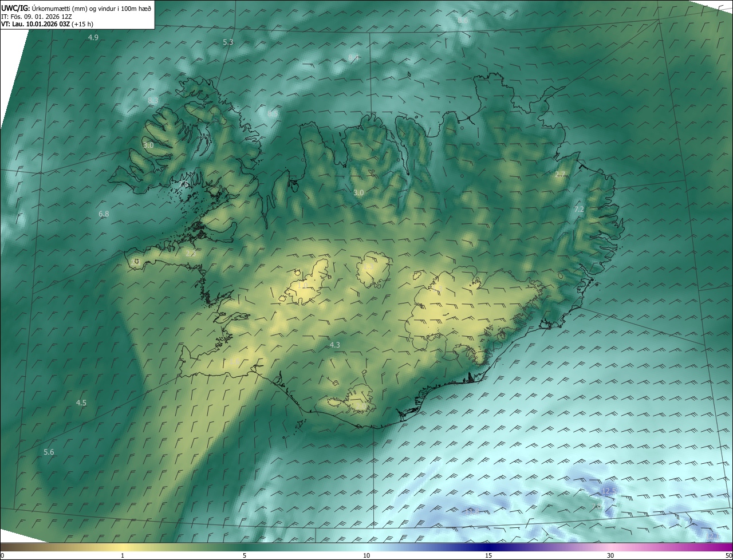
Task: Click the 4.3 precipitation value label
Action: coord(335,345)
